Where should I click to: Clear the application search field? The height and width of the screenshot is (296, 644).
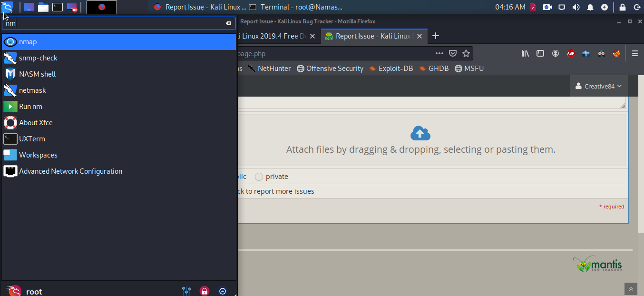[x=228, y=23]
